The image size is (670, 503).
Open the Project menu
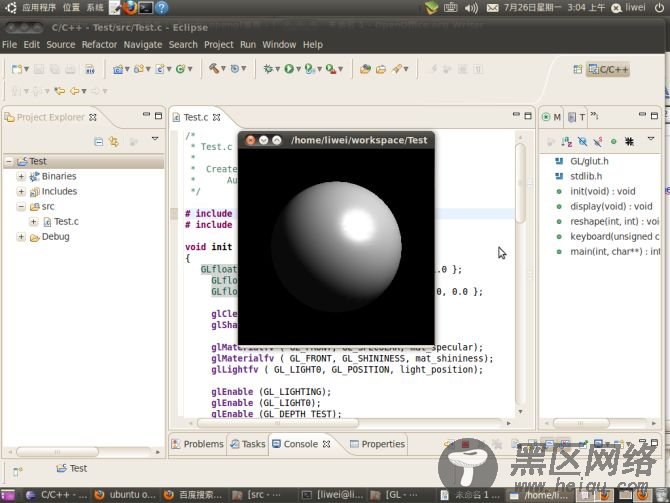[x=219, y=44]
